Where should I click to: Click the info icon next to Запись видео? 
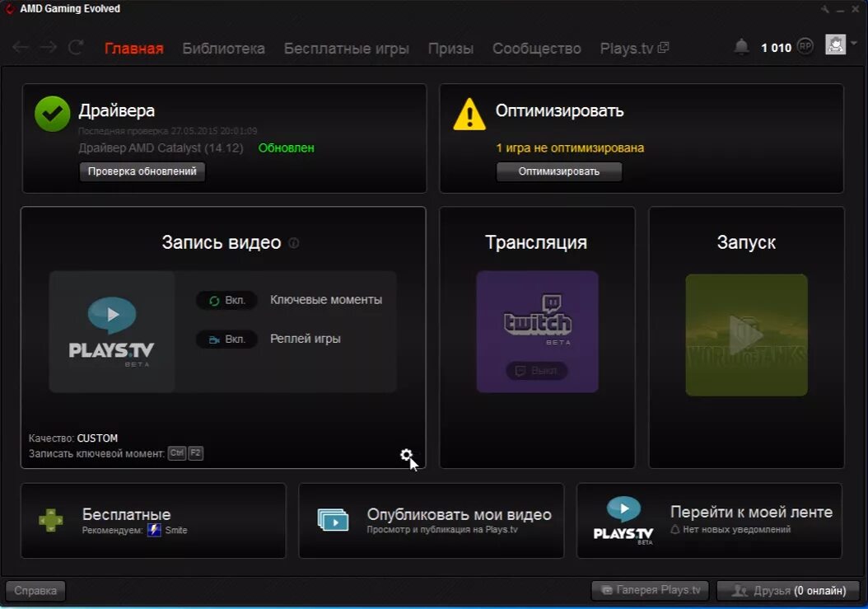coord(295,243)
